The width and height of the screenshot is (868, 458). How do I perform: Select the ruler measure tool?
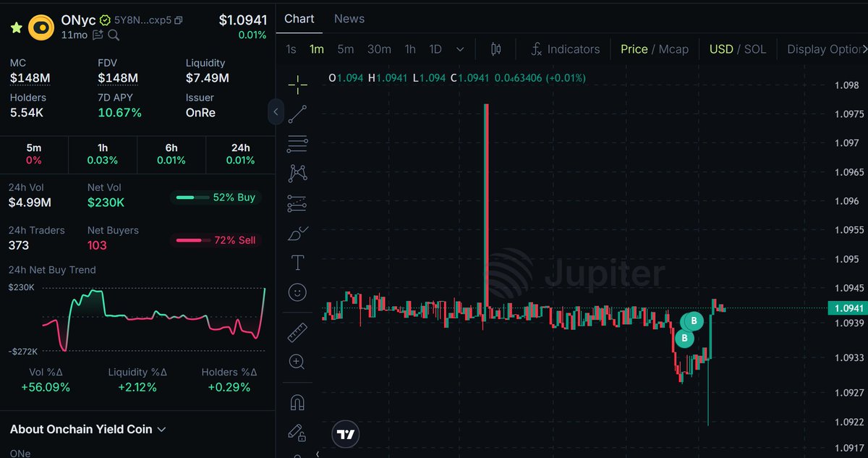[297, 333]
